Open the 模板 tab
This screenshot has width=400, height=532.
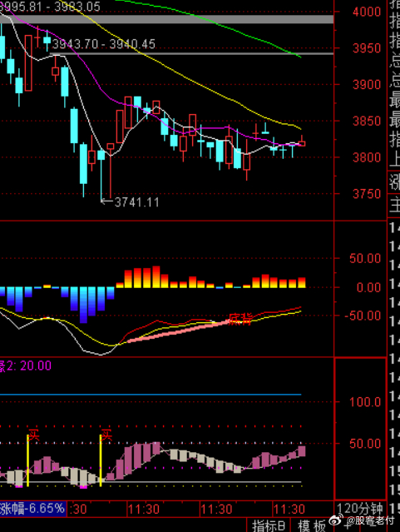click(x=312, y=526)
